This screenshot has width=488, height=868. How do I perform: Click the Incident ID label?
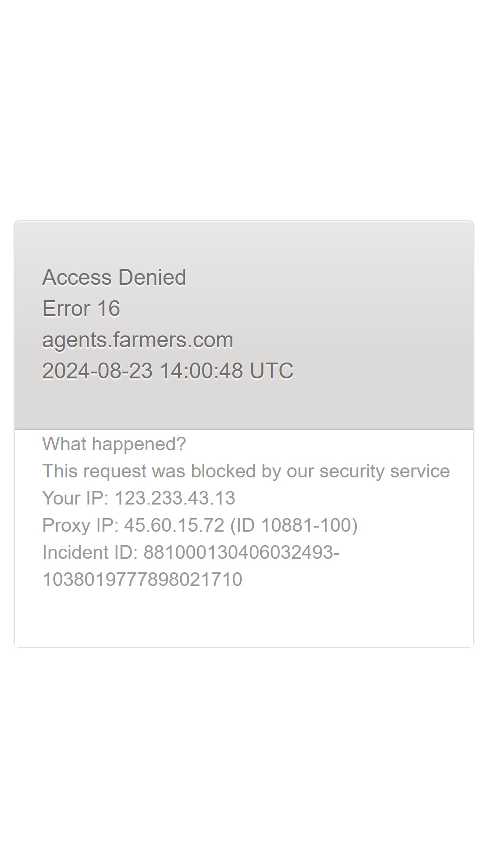point(90,552)
